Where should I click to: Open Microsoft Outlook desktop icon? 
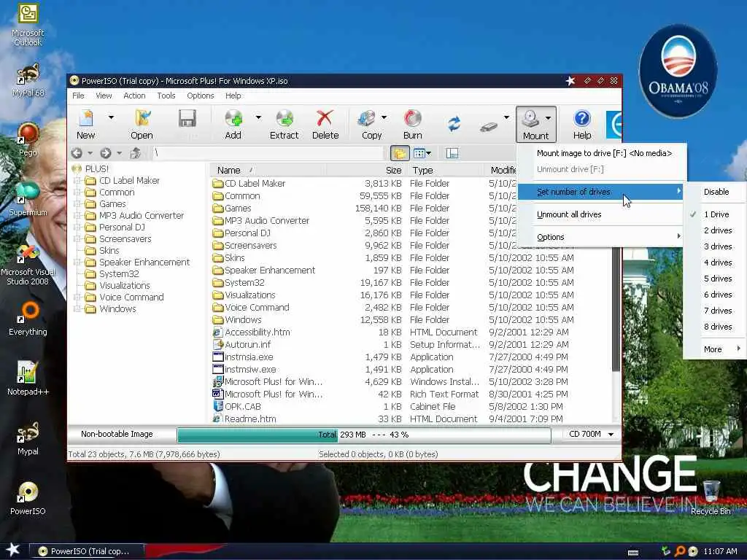click(x=28, y=25)
